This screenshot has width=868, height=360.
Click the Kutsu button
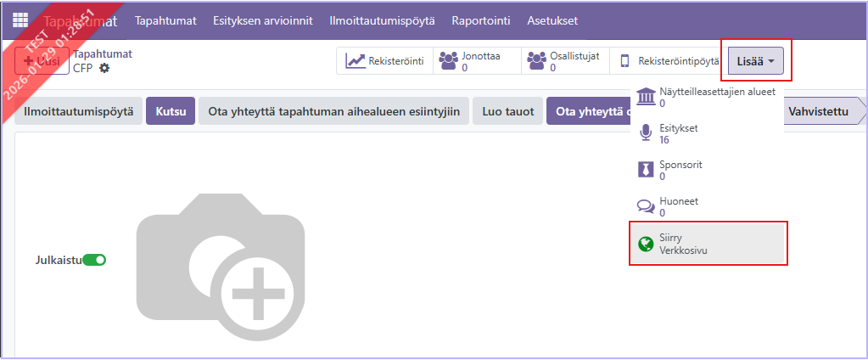click(171, 111)
